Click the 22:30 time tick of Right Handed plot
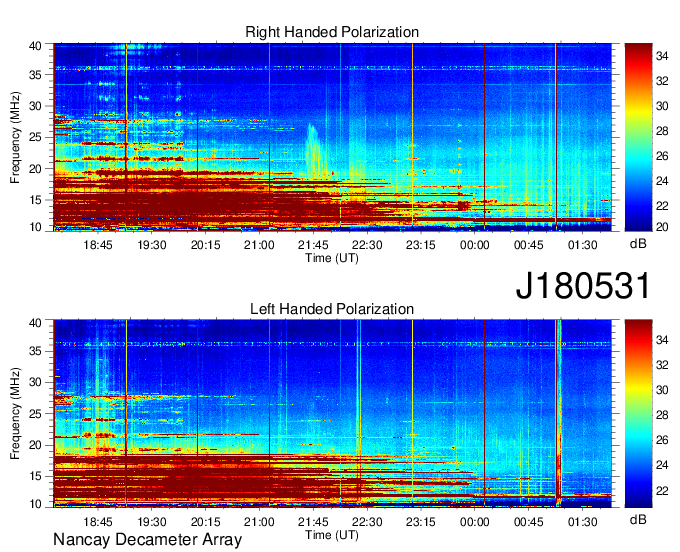Image resolution: width=680 pixels, height=552 pixels. 367,245
